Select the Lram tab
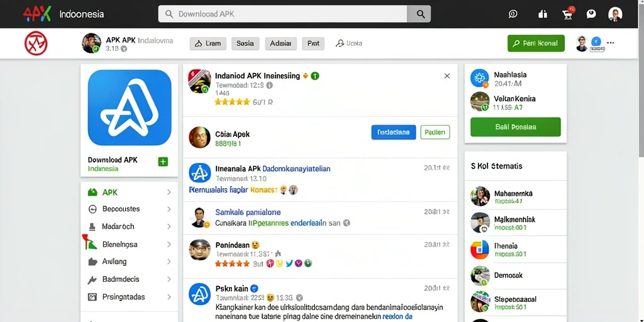The height and width of the screenshot is (322, 644). [x=208, y=43]
